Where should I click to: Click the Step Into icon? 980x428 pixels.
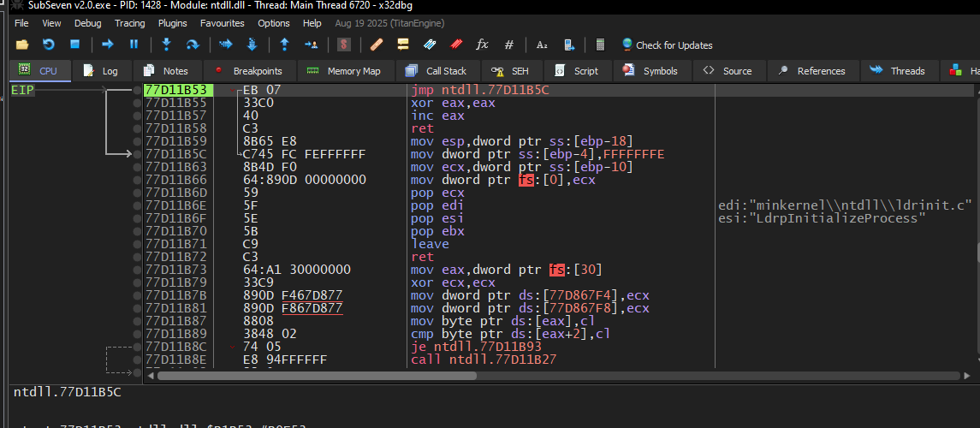166,45
